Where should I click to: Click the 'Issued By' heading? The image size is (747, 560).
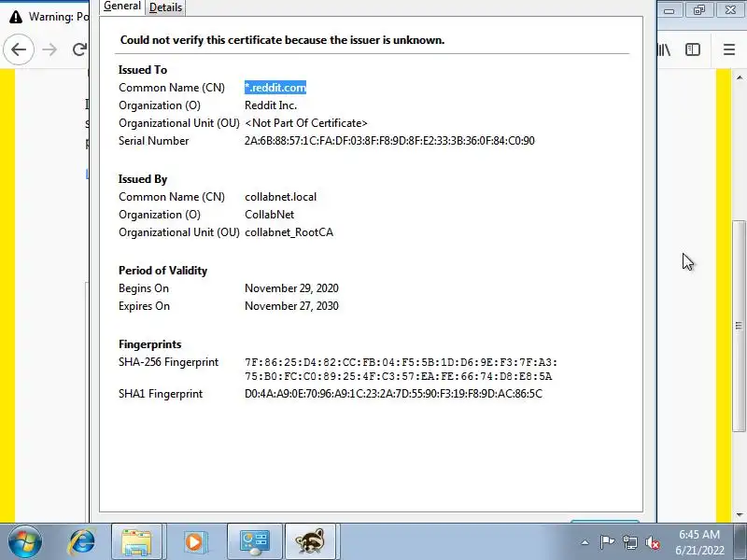click(x=143, y=179)
